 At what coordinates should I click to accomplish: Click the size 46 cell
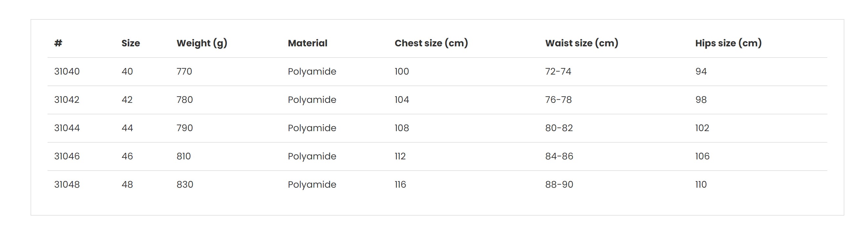click(x=127, y=156)
